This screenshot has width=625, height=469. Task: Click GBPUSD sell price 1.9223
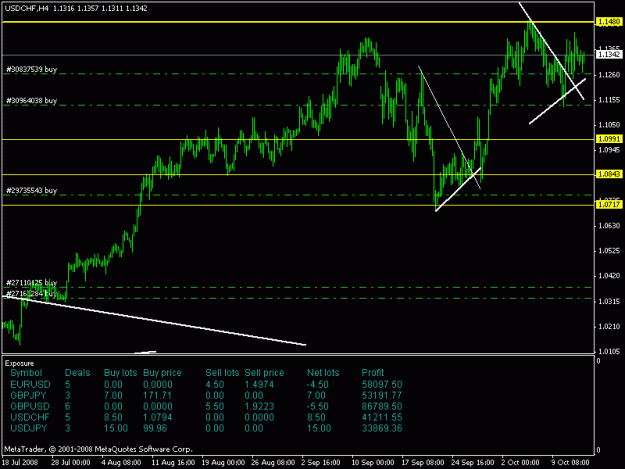click(x=259, y=406)
